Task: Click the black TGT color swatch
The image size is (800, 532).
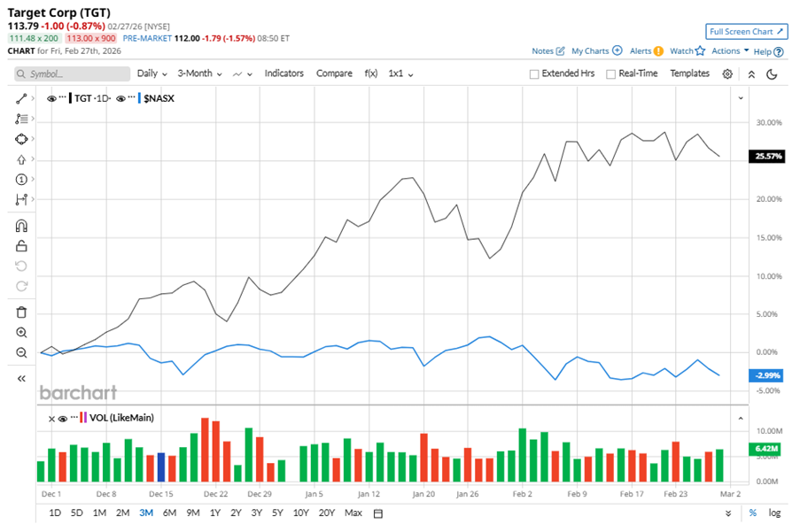Action: tap(70, 98)
